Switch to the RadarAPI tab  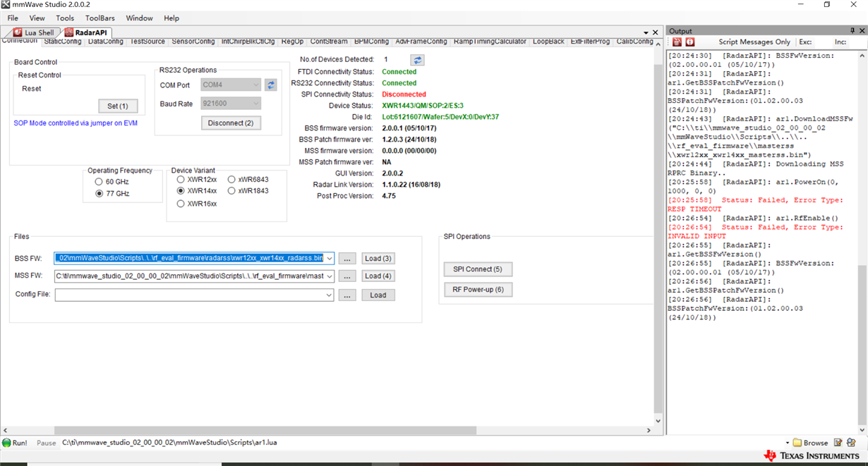pos(87,32)
